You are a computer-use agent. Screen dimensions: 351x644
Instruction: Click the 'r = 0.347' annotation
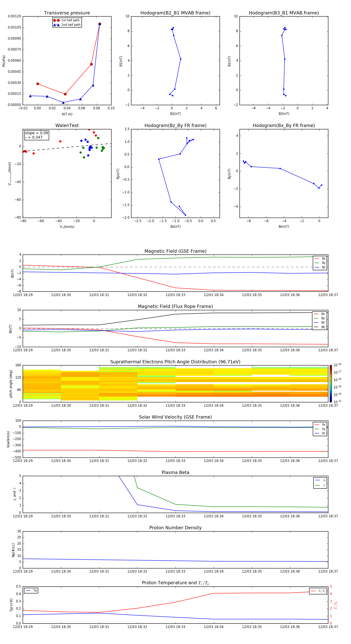pos(34,137)
